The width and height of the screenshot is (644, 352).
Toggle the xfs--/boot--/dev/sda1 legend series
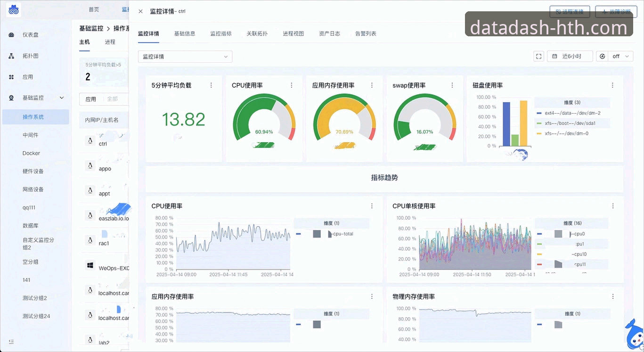tap(566, 123)
